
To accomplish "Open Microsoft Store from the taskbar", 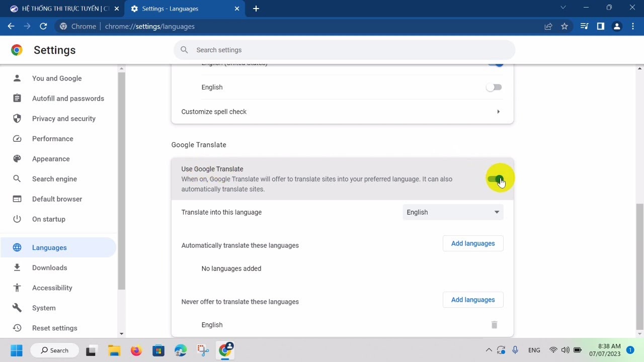I will pyautogui.click(x=158, y=350).
